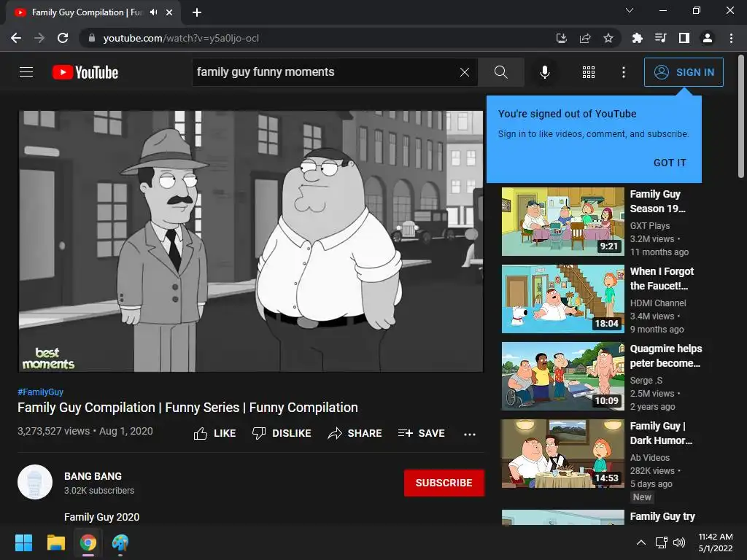The height and width of the screenshot is (560, 747).
Task: Open 'Quagmire helps peter become…' title
Action: tap(666, 356)
